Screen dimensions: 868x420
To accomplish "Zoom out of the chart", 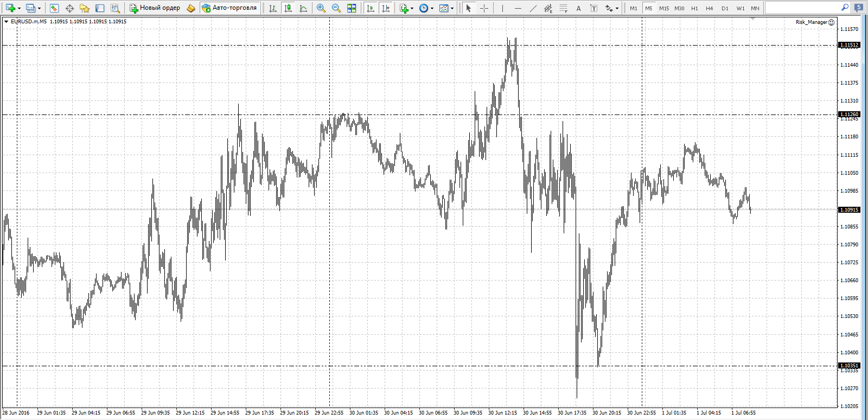I will tap(336, 8).
